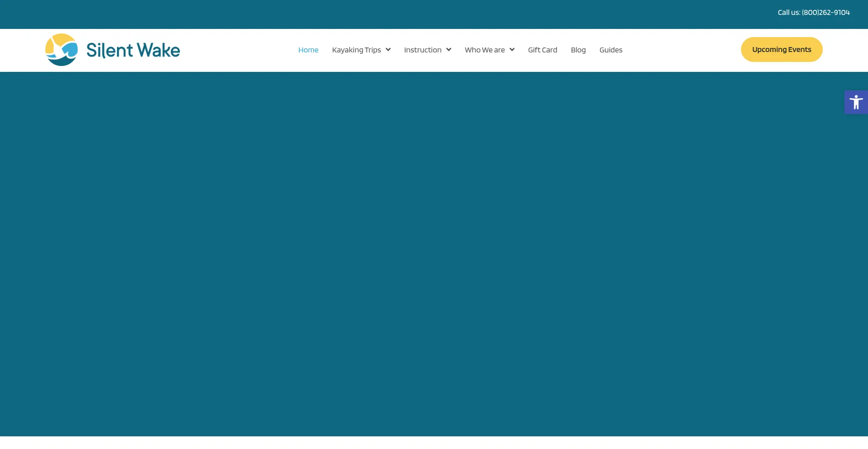Open the Instruction menu item
Image resolution: width=868 pixels, height=449 pixels.
(422, 50)
